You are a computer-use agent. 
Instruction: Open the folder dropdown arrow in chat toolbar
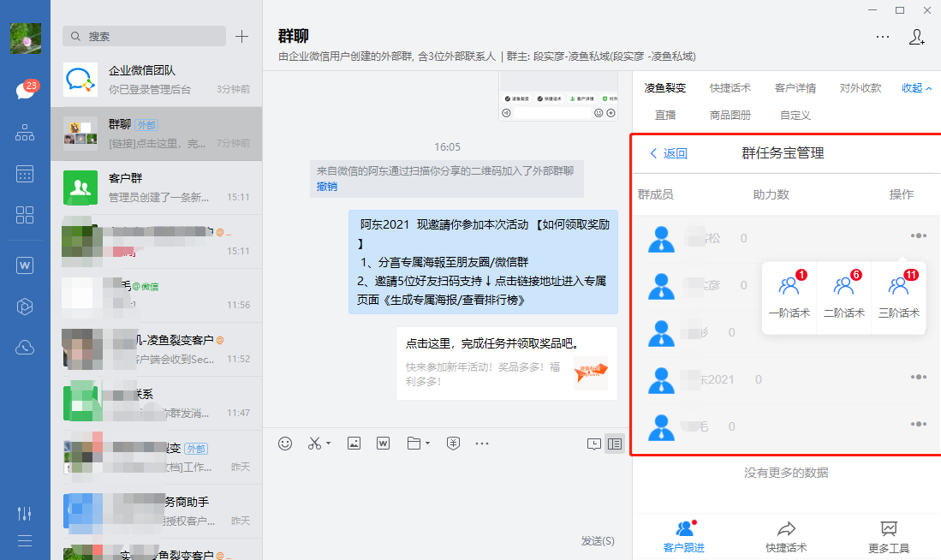(x=428, y=444)
